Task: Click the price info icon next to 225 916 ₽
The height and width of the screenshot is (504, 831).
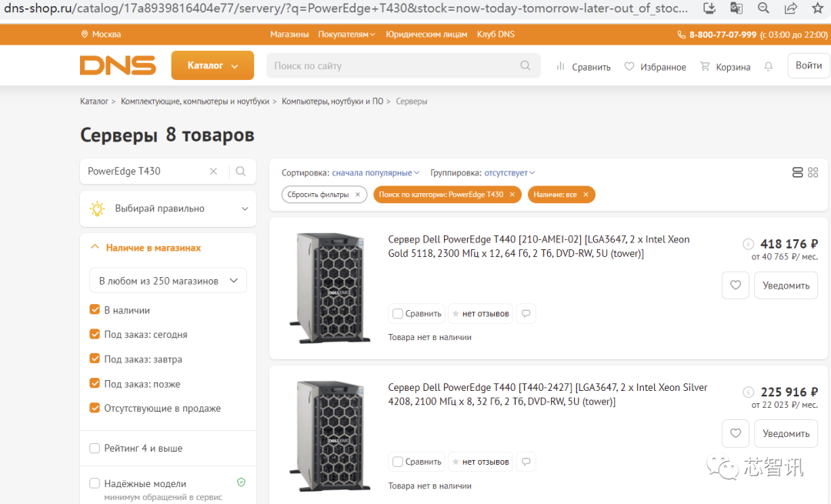Action: coord(748,392)
